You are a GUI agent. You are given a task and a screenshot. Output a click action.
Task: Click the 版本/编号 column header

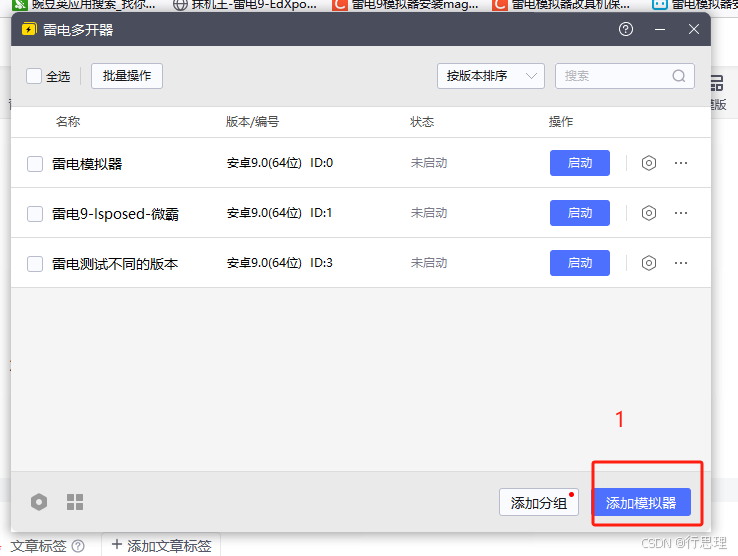tap(252, 122)
